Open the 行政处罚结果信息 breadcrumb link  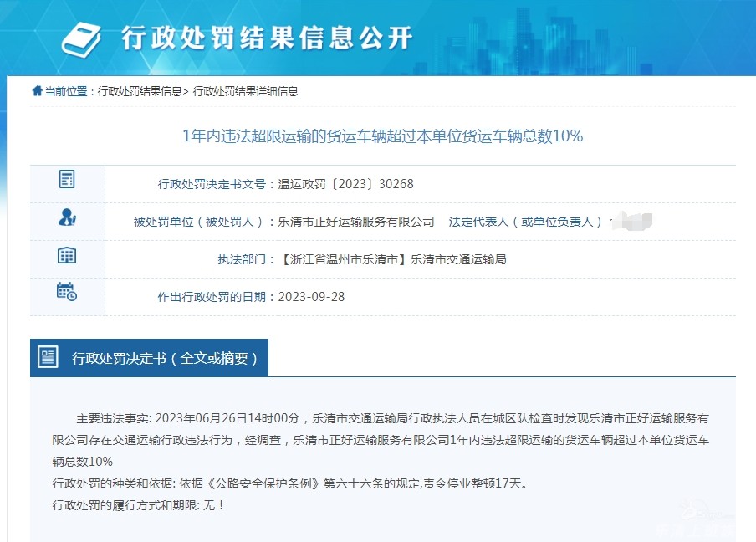(140, 91)
